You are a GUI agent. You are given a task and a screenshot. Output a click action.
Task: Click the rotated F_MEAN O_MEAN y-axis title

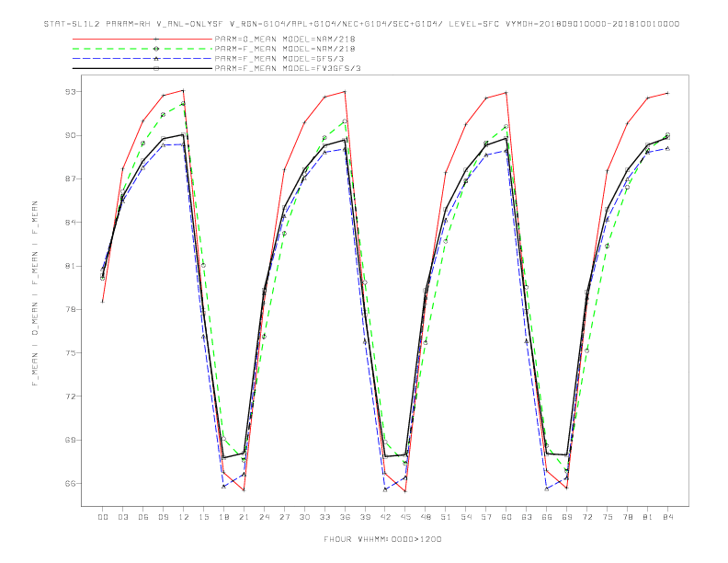click(35, 293)
